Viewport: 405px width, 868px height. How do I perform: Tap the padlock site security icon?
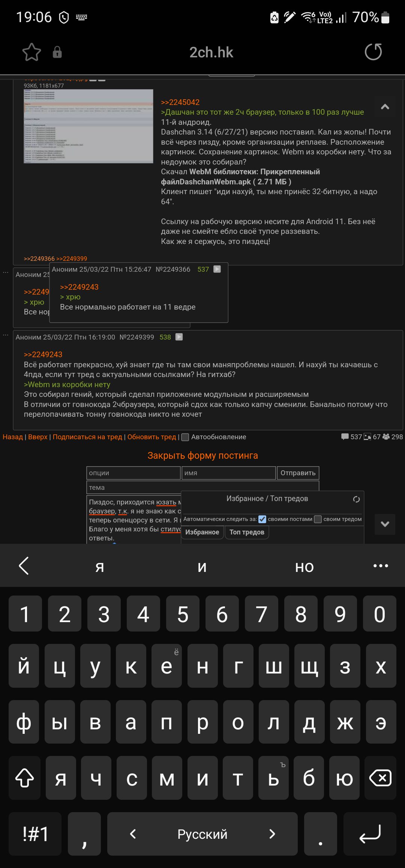[57, 52]
